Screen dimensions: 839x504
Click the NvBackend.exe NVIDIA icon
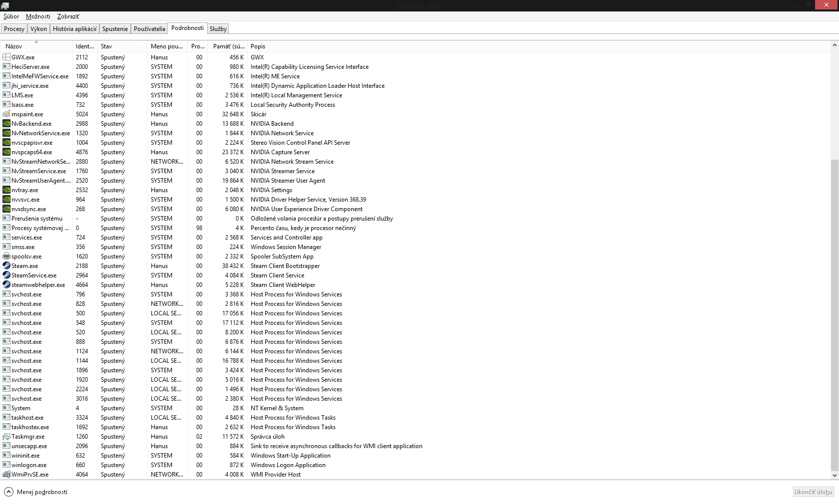tap(6, 124)
